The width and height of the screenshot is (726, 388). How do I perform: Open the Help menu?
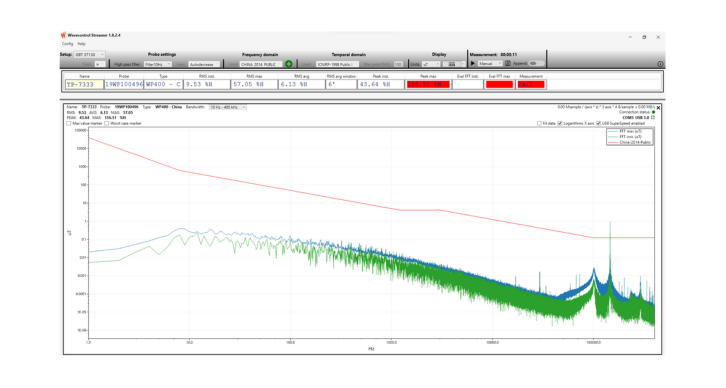click(x=81, y=44)
